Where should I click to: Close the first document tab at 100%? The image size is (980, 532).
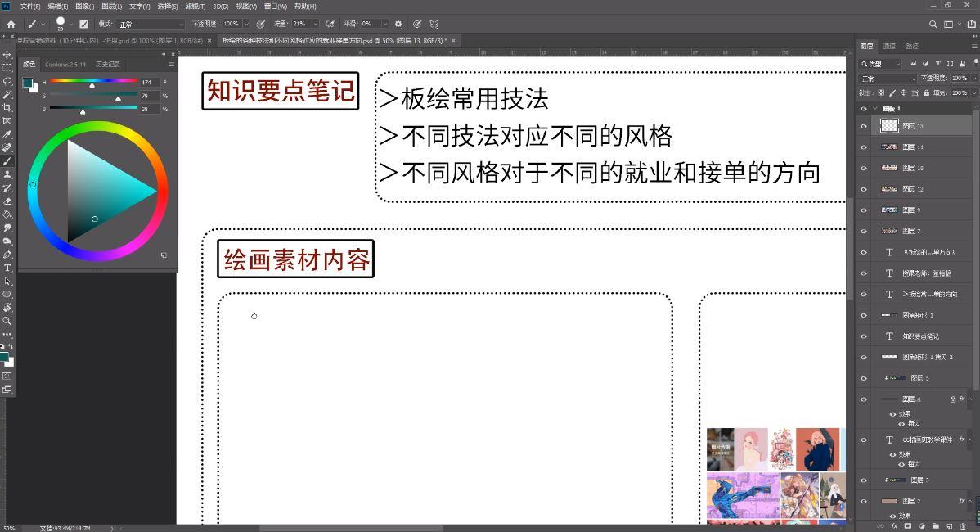tap(209, 41)
